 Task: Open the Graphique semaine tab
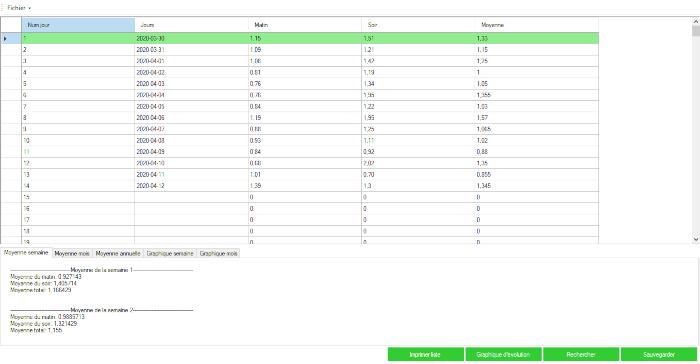(170, 253)
